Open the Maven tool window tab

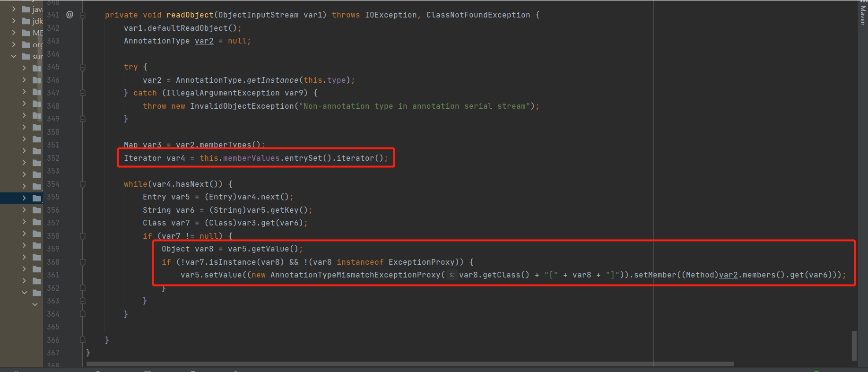(x=863, y=14)
